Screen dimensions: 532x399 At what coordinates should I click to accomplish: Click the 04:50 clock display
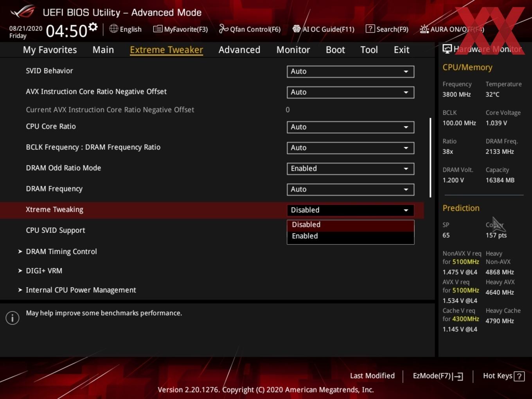(x=66, y=31)
